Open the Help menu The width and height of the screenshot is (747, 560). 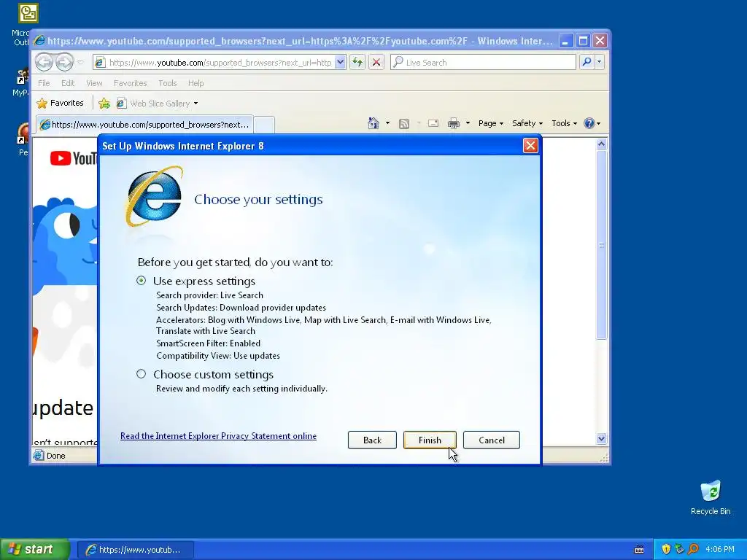coord(196,83)
